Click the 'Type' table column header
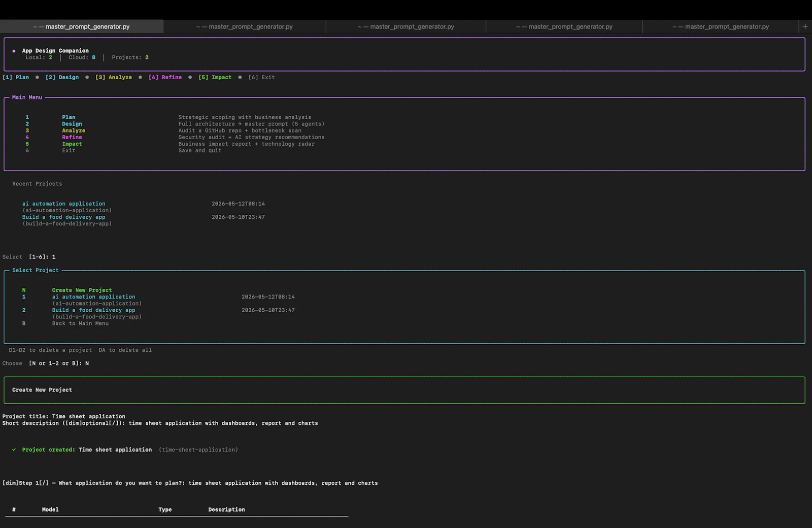Viewport: 812px width, 528px height. coord(165,509)
